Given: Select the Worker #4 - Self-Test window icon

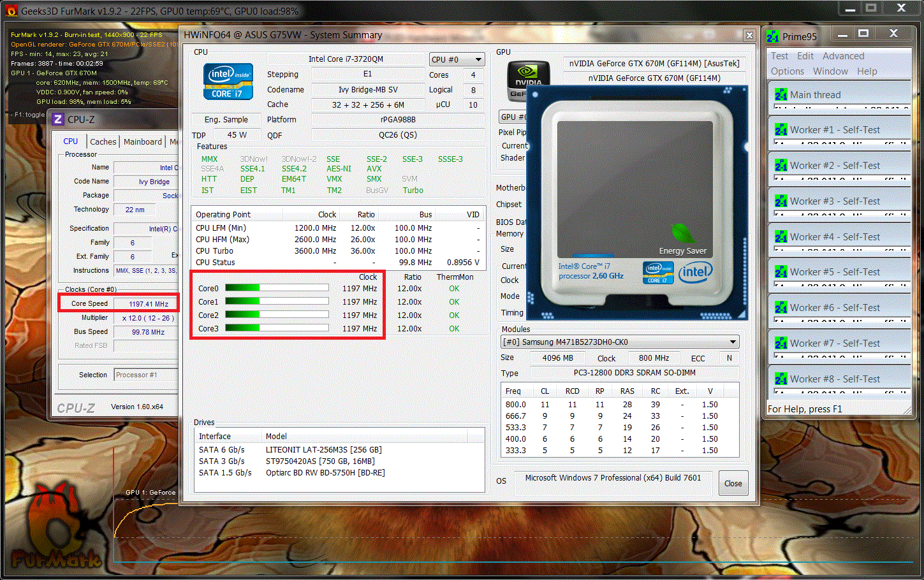Looking at the screenshot, I should [x=781, y=236].
